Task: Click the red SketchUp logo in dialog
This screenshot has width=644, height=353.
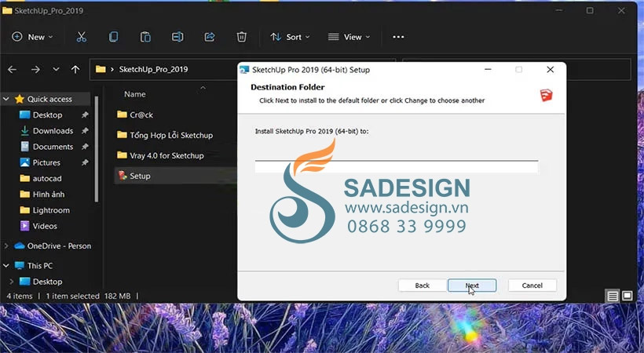Action: [547, 95]
